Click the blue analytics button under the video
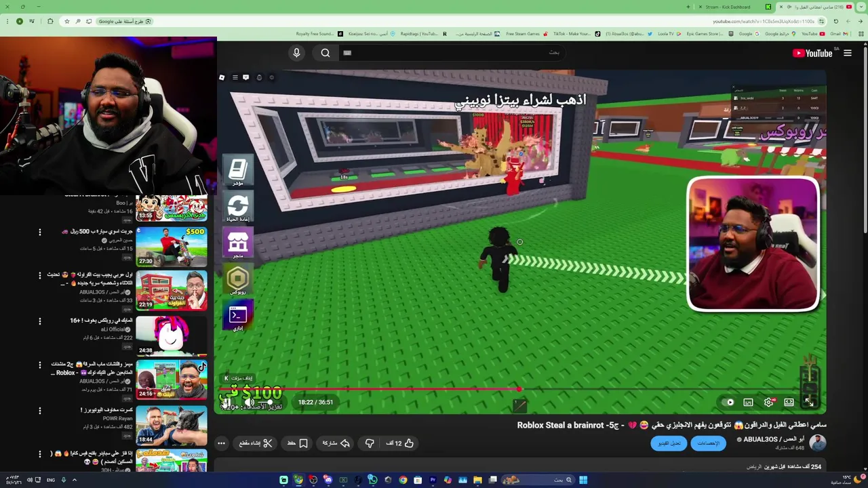868x488 pixels. (709, 443)
